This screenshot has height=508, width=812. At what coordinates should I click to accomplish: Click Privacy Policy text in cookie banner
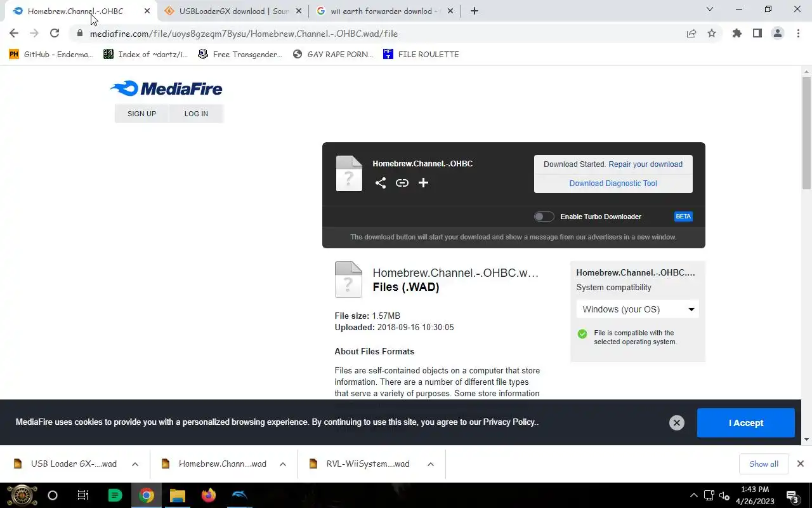(x=510, y=422)
